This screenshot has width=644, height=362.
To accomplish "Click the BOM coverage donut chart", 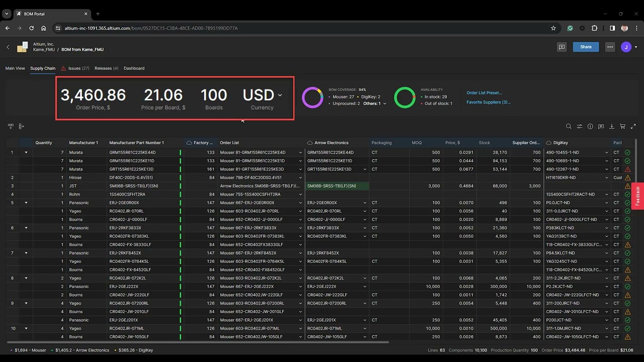I will (x=312, y=98).
